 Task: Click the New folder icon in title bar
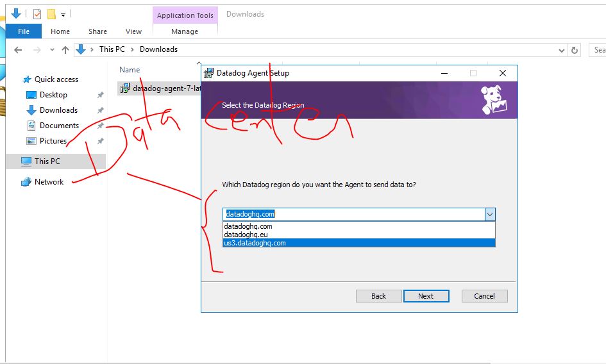click(x=51, y=13)
